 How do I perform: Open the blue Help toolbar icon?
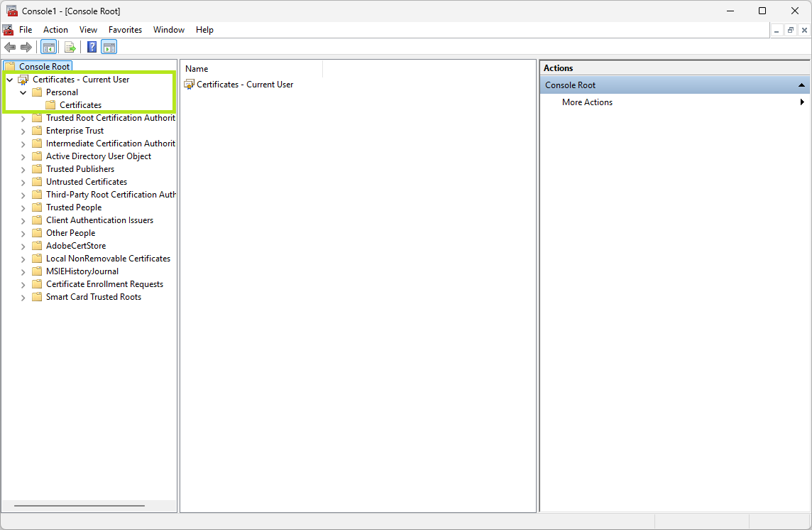click(92, 47)
